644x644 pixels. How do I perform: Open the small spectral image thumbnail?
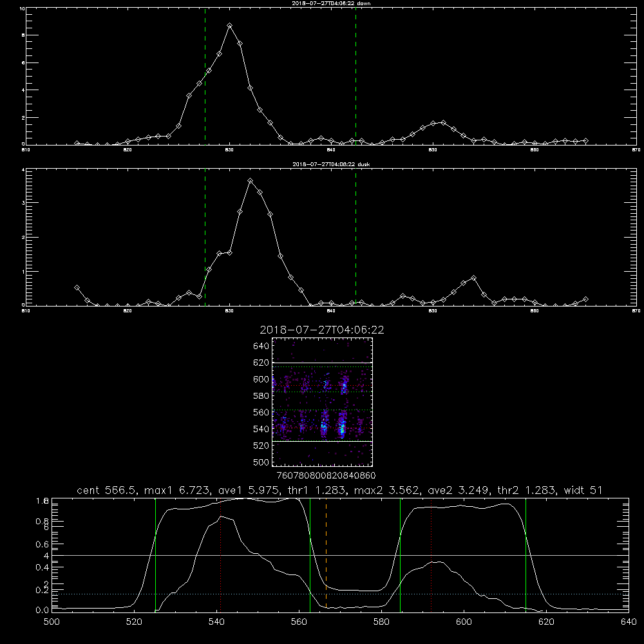323,402
